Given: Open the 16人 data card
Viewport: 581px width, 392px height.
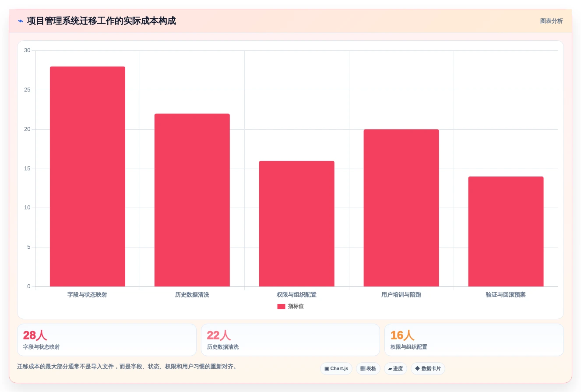Looking at the screenshot, I should (x=474, y=340).
